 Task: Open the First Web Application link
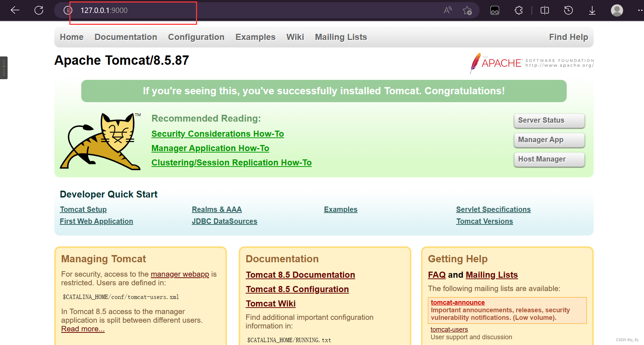96,221
